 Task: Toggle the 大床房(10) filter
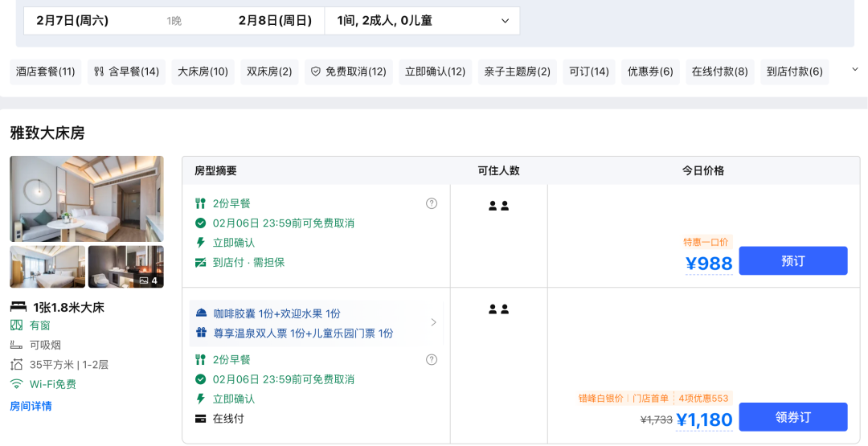tap(203, 72)
